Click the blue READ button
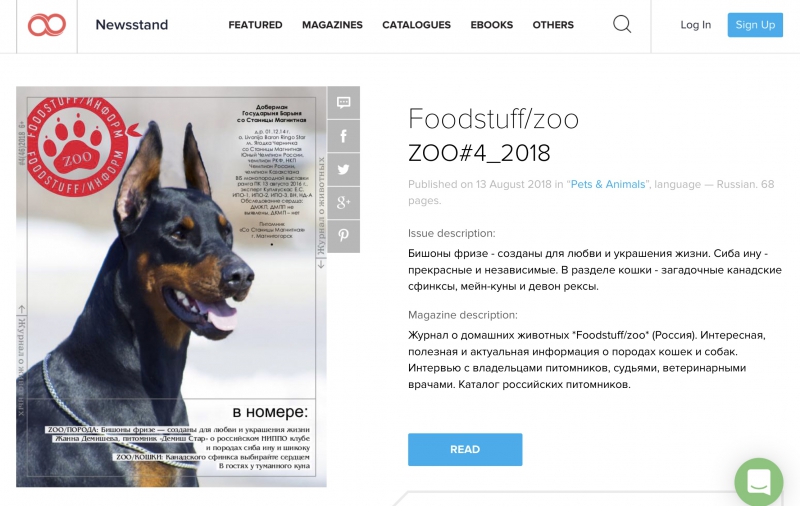Screen dimensions: 800x506 pyautogui.click(x=465, y=449)
